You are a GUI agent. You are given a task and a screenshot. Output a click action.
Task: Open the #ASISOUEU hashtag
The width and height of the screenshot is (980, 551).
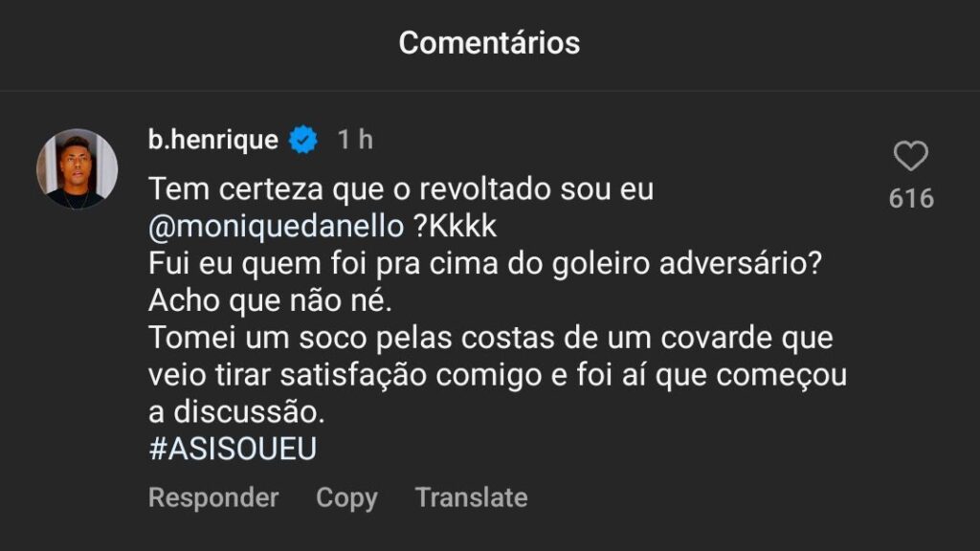pos(233,451)
